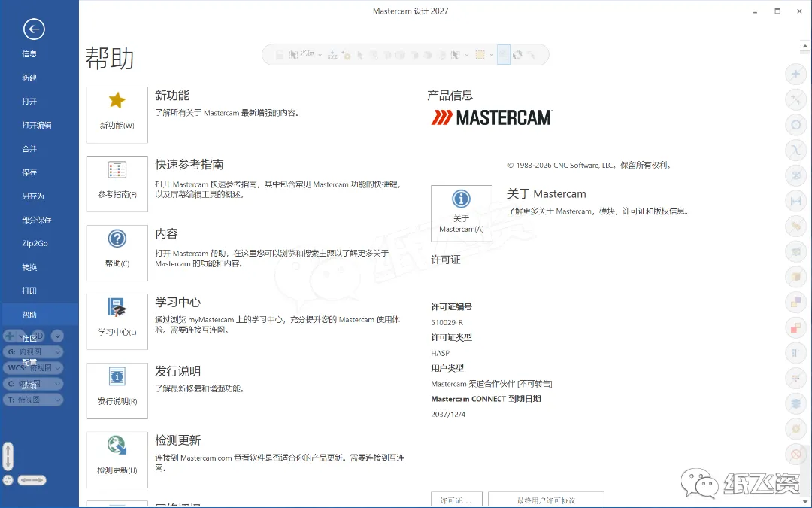This screenshot has height=508, width=812.
Task: Select 合并 in the backstage menu
Action: (x=29, y=149)
